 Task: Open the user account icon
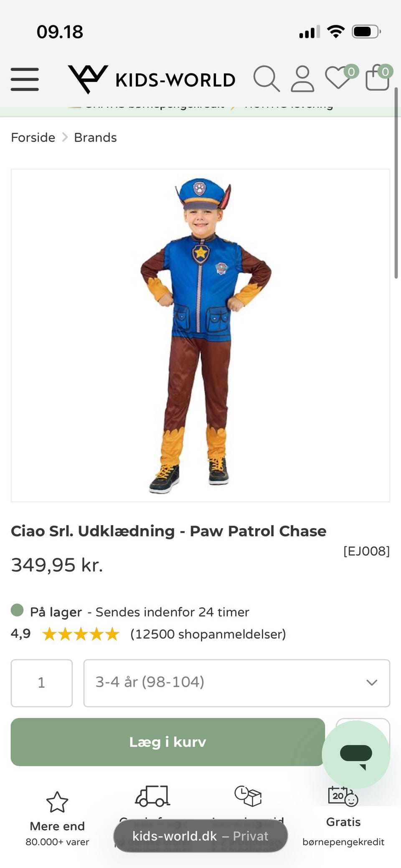pos(302,78)
